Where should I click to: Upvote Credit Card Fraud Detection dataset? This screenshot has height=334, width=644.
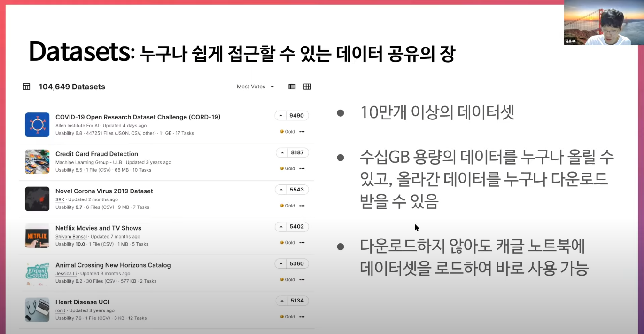(x=282, y=152)
